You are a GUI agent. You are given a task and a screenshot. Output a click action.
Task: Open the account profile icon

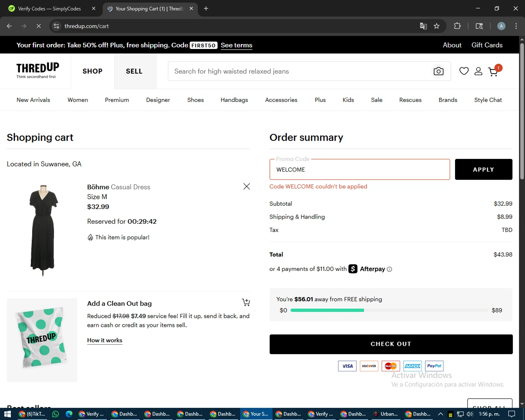478,71
